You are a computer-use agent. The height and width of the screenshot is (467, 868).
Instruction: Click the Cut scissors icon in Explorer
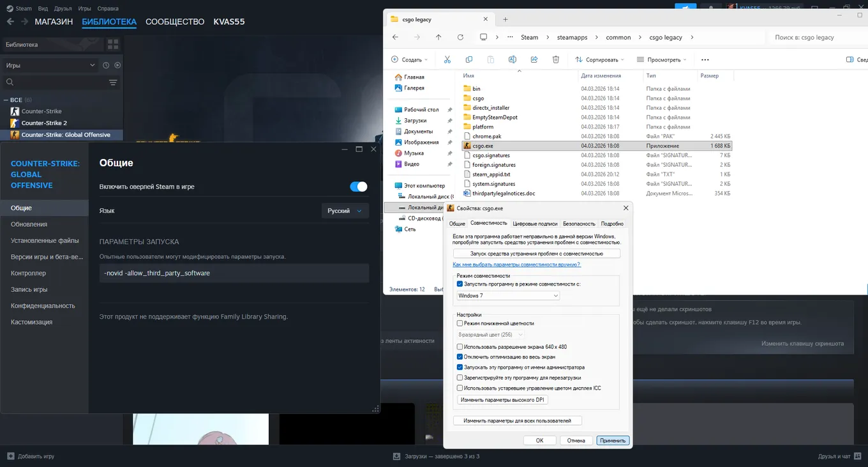(x=447, y=59)
